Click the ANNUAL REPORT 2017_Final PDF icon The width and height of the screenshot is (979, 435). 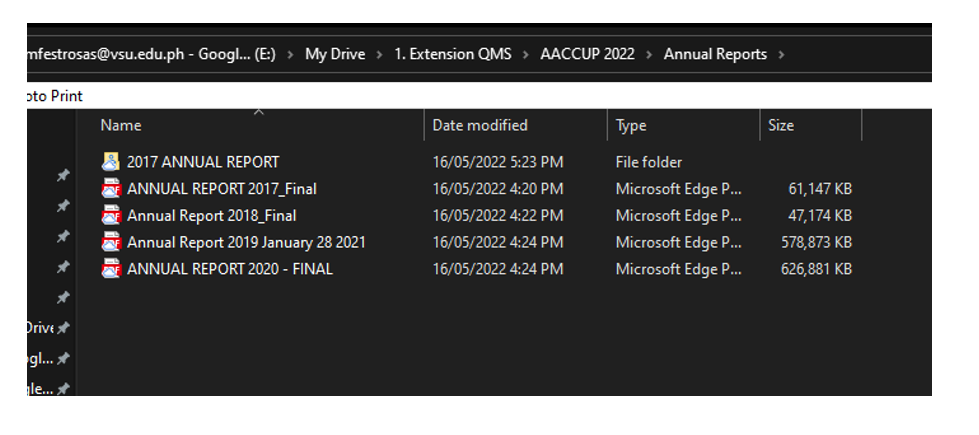point(111,189)
